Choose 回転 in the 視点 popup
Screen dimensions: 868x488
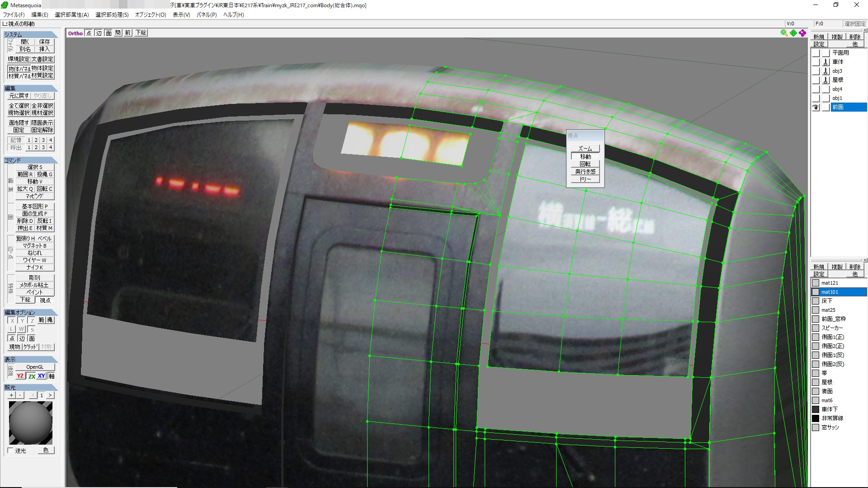585,164
